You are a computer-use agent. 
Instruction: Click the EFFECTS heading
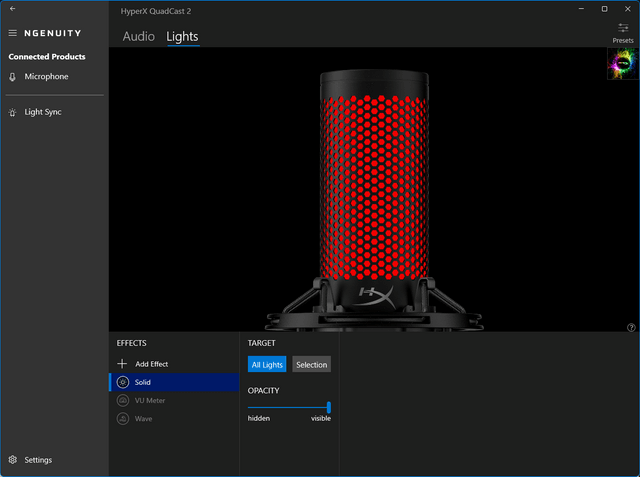pyautogui.click(x=131, y=343)
